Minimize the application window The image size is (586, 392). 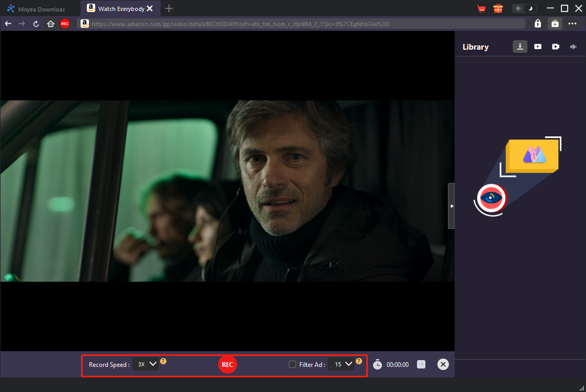click(x=550, y=8)
